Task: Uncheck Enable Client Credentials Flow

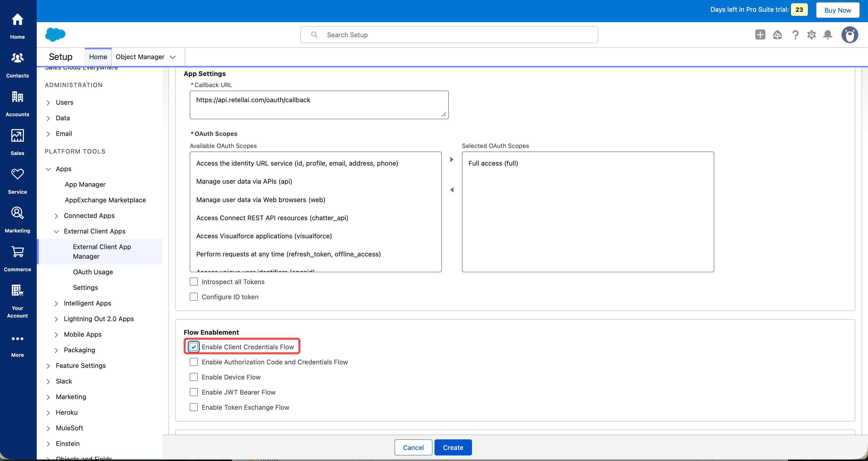Action: click(x=194, y=347)
